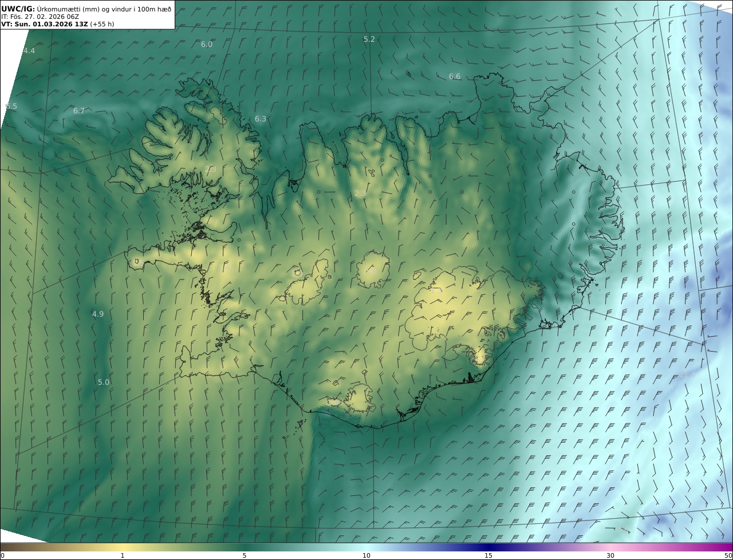The height and width of the screenshot is (560, 733).
Task: Click the title 'Úrkomumætti (mm) og vindur í 100m hæð'
Action: point(104,9)
